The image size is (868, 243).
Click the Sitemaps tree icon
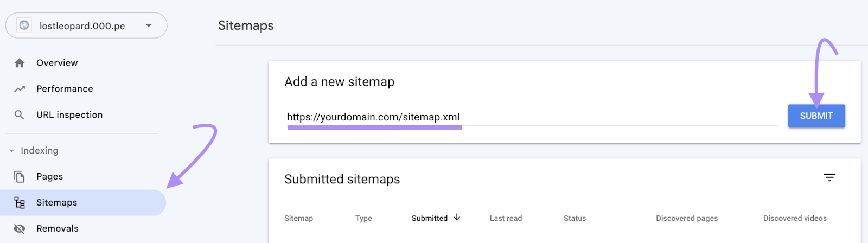click(x=20, y=203)
